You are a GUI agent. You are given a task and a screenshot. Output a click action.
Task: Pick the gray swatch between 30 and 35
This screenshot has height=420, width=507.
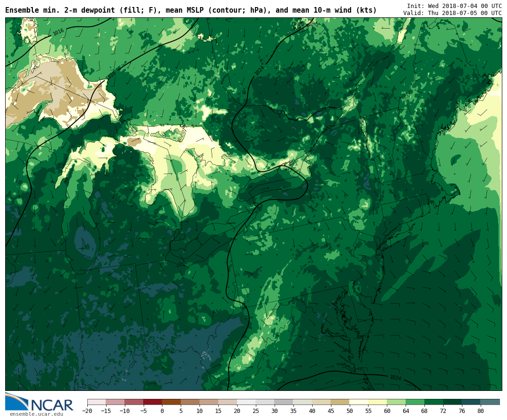[x=284, y=402]
